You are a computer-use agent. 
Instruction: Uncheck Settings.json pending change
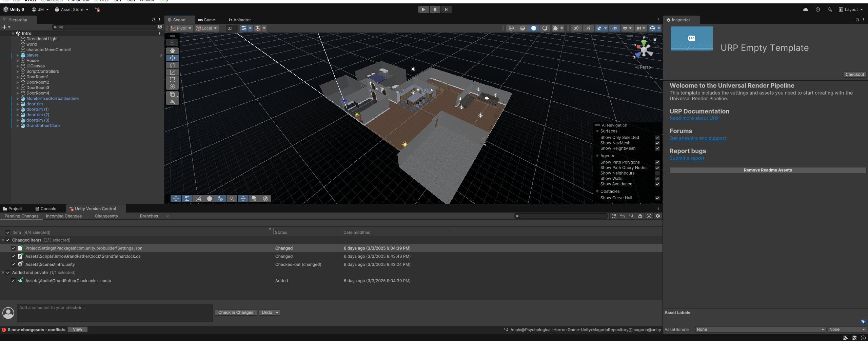pyautogui.click(x=13, y=248)
